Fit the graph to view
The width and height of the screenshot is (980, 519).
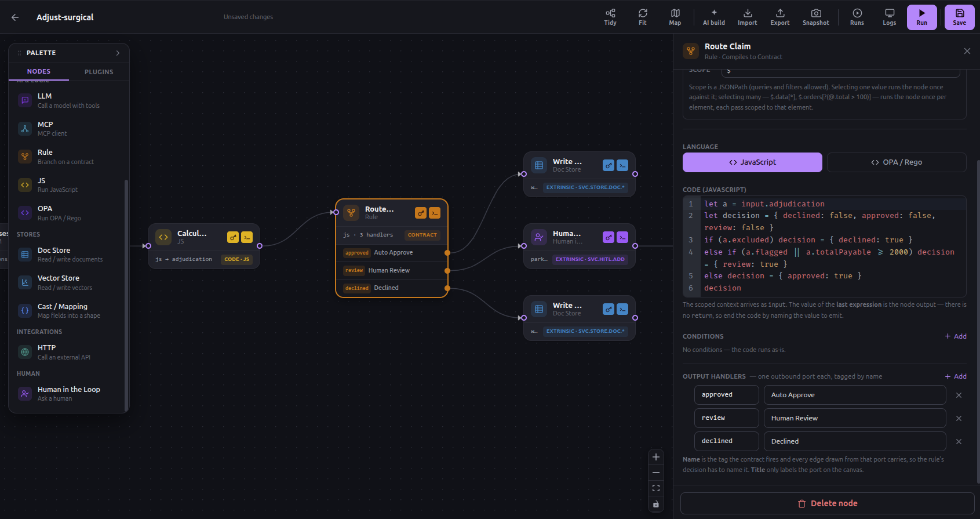tap(643, 17)
